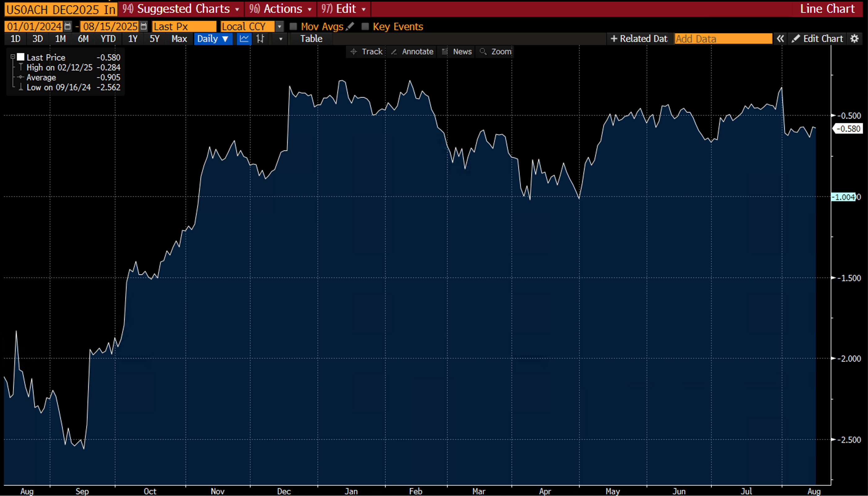Click the Edit Chart button
This screenshot has width=868, height=496.
[x=817, y=39]
